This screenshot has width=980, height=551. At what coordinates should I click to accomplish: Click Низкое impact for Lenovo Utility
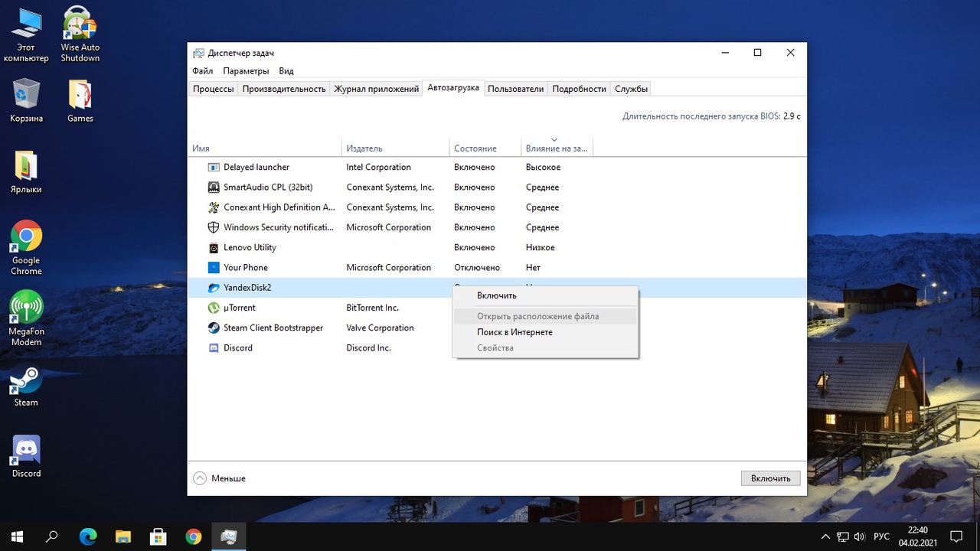[540, 247]
